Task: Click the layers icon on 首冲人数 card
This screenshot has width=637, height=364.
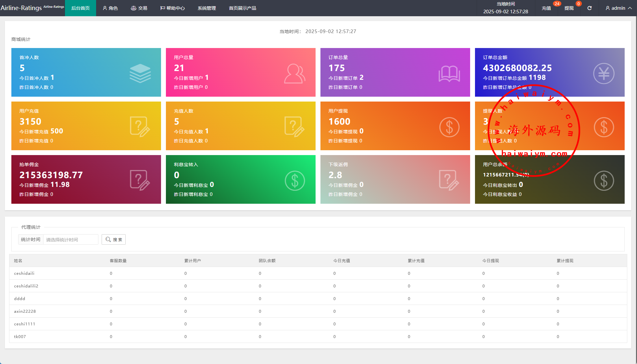Action: coord(140,73)
